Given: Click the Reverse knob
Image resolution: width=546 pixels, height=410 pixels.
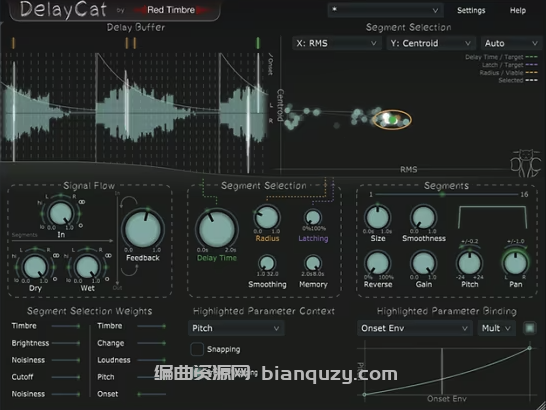Looking at the screenshot, I should coord(378,263).
